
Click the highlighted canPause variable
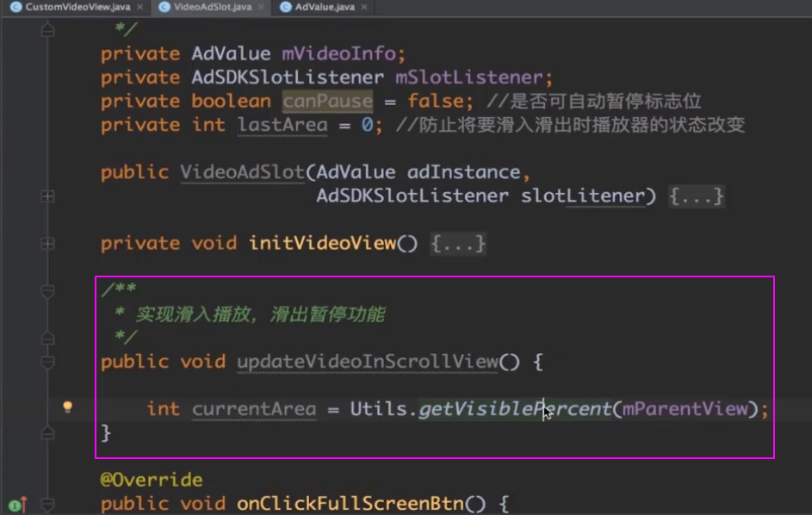(x=327, y=101)
